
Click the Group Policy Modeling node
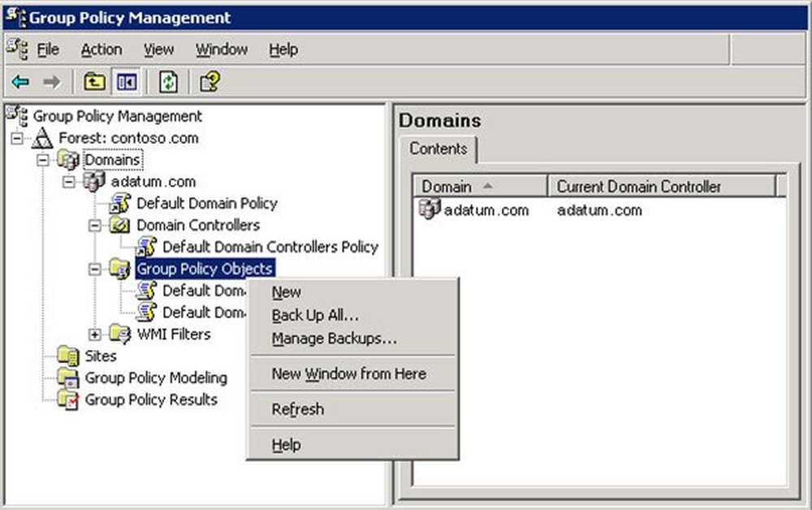[x=155, y=378]
